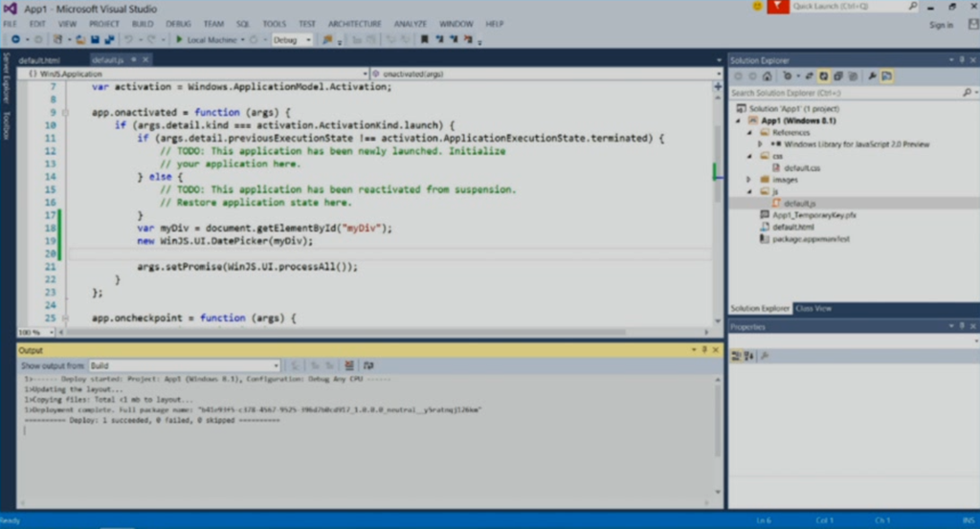Screen dimensions: 980x529
Task: Switch to the Class View tab
Action: point(813,309)
